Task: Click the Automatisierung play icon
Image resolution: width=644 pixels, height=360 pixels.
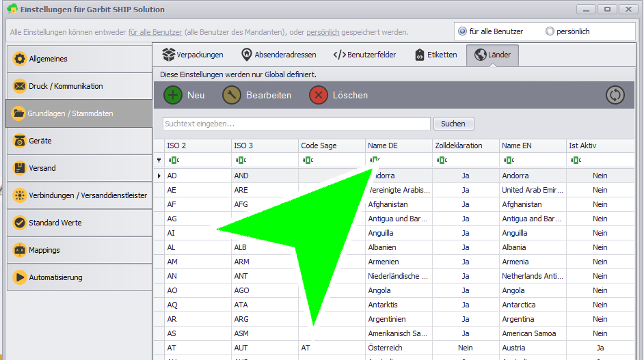Action: (19, 277)
